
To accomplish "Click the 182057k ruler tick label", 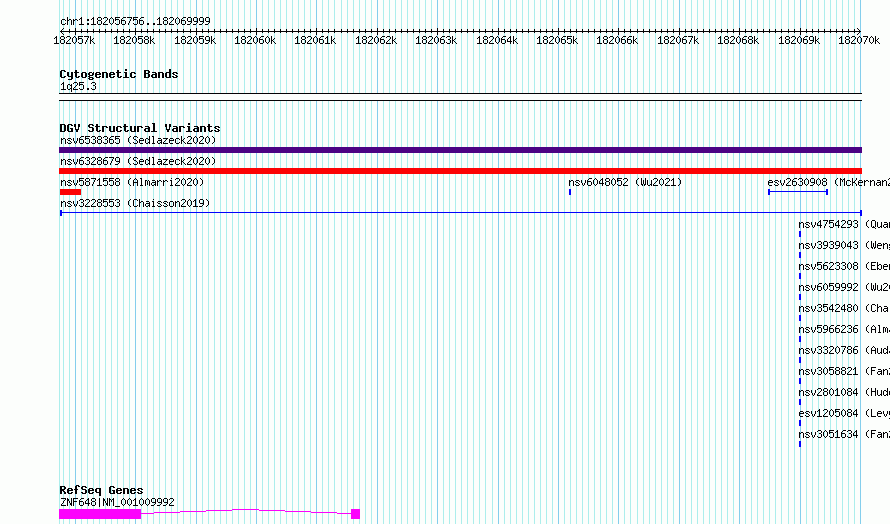I will [74, 40].
